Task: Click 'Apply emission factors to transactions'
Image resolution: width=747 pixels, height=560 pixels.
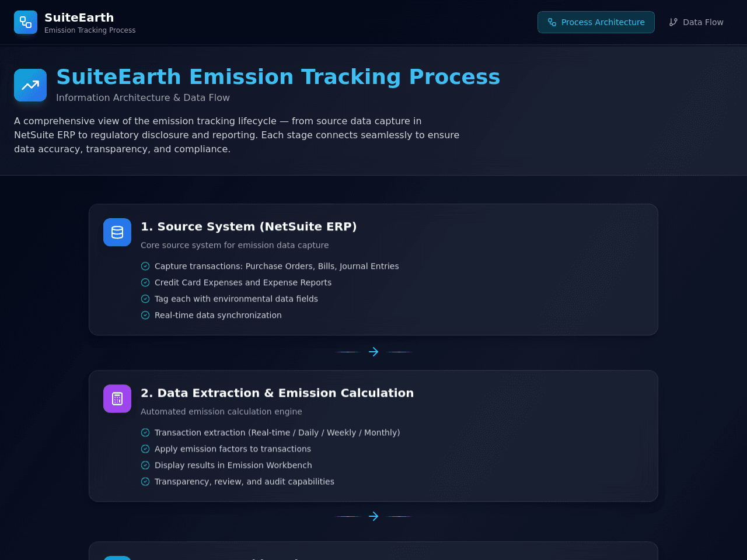Action: point(233,449)
